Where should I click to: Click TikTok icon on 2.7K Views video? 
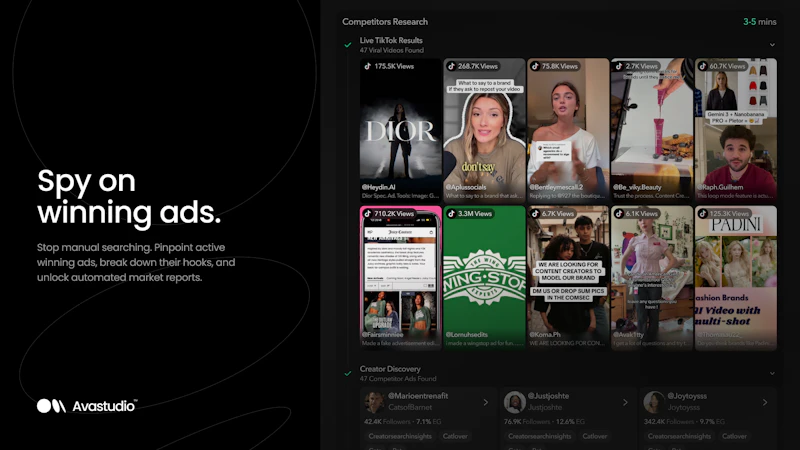click(619, 66)
